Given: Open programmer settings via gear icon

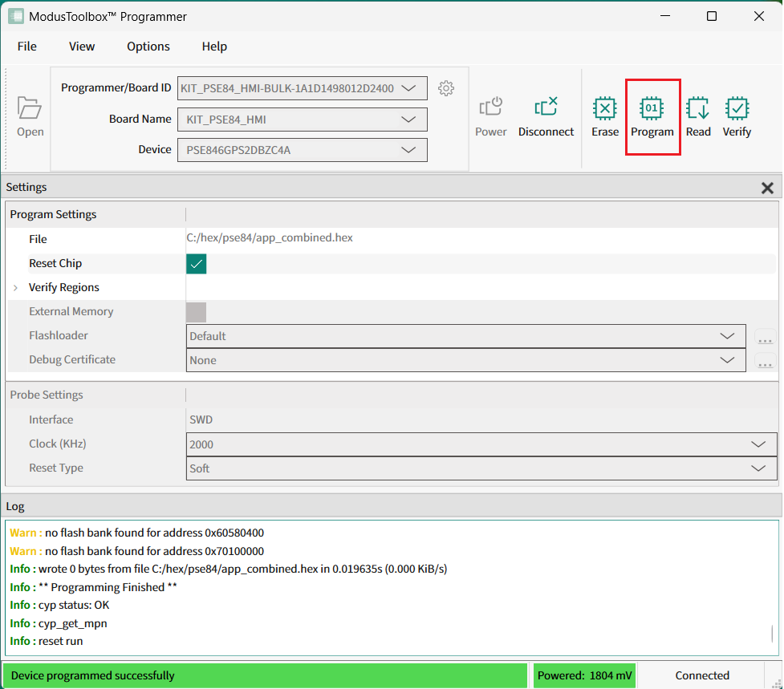Looking at the screenshot, I should pyautogui.click(x=446, y=88).
